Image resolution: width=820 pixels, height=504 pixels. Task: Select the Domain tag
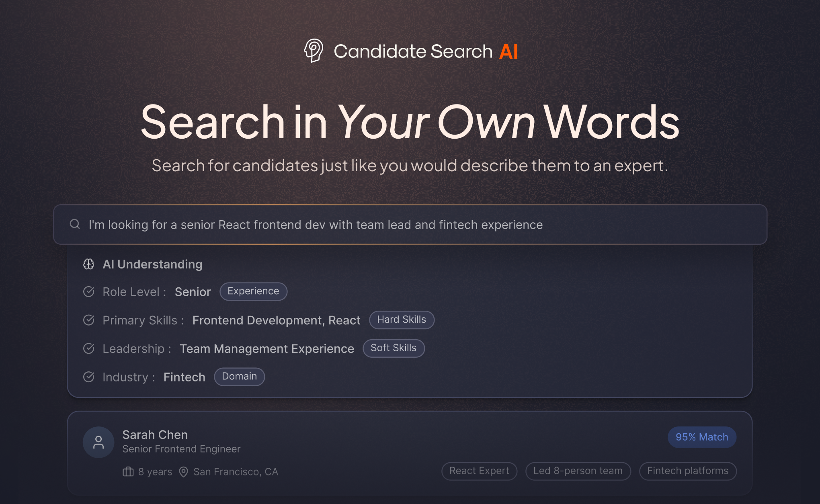(x=239, y=377)
